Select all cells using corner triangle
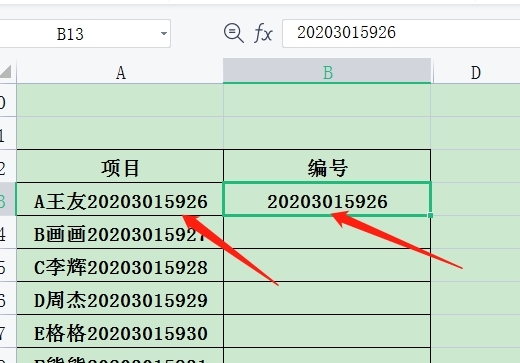The image size is (520, 363). coord(6,71)
